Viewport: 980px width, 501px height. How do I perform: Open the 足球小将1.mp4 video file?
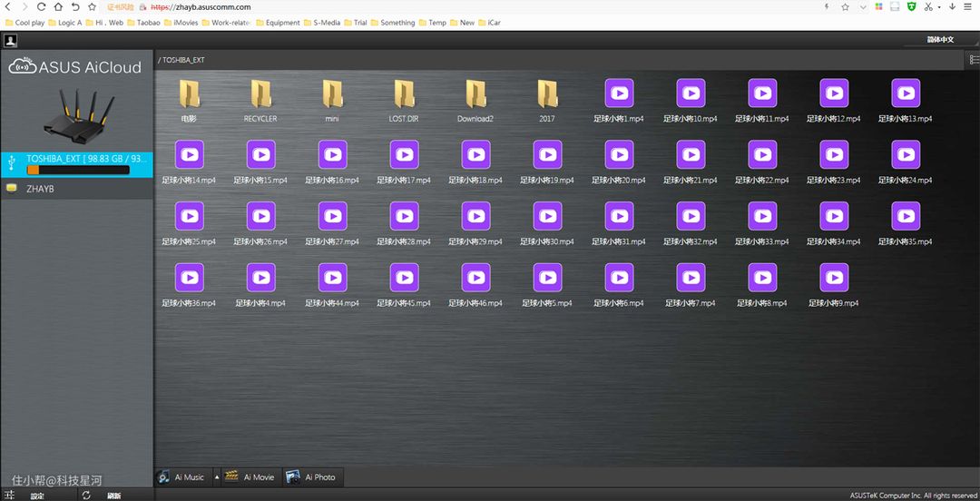[619, 93]
